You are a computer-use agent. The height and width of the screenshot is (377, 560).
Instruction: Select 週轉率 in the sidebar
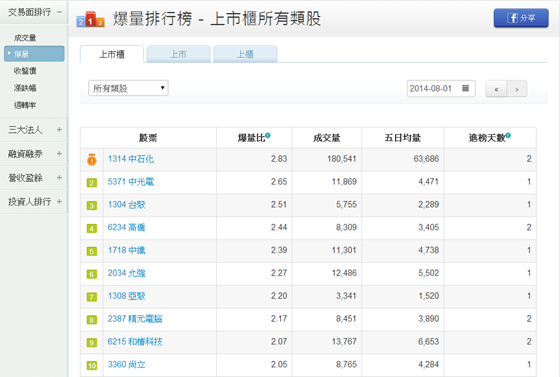tap(25, 105)
